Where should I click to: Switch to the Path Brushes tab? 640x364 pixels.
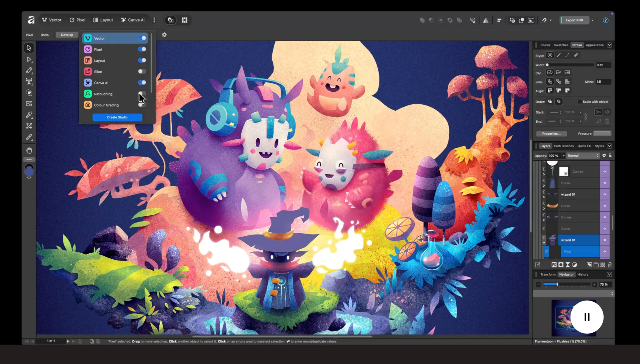[564, 146]
